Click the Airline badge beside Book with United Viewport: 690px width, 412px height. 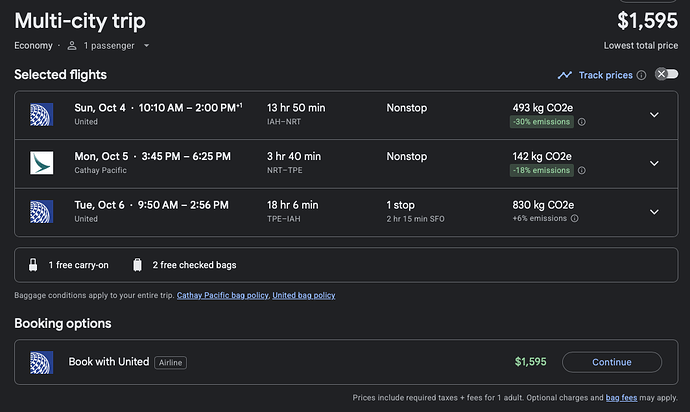point(170,363)
